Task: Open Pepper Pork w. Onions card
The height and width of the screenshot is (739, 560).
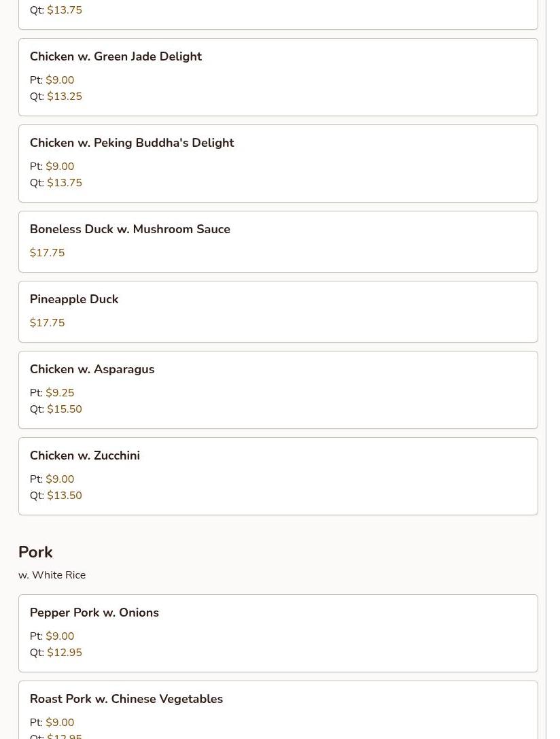Action: [278, 634]
